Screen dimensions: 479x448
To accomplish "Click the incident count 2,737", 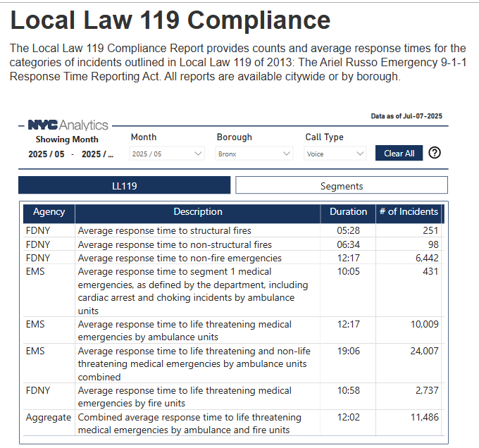I will point(427,390).
